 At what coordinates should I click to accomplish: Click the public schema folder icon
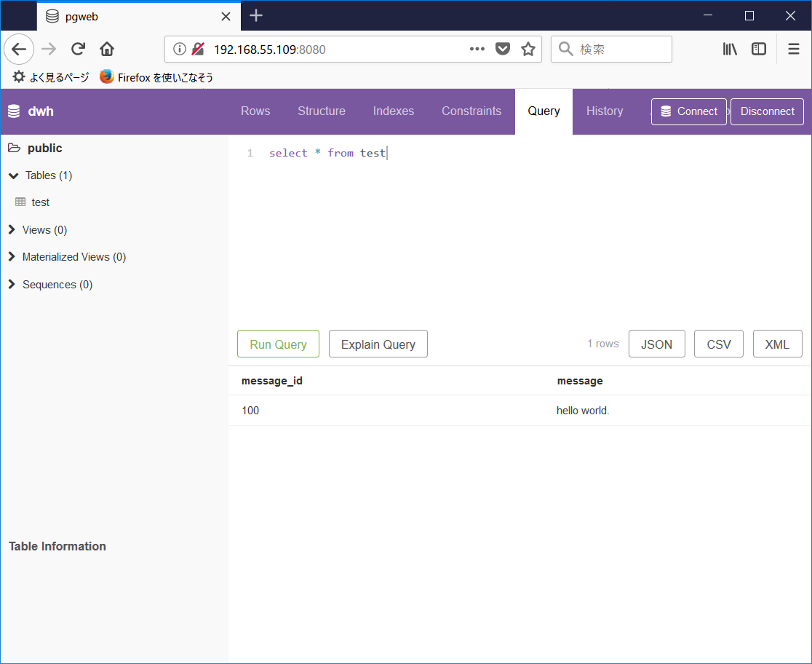click(13, 148)
